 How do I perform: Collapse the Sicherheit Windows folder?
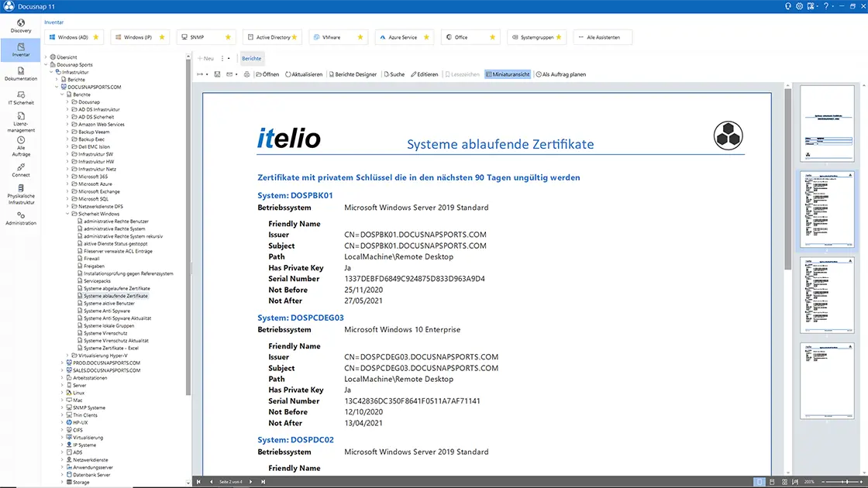[68, 214]
